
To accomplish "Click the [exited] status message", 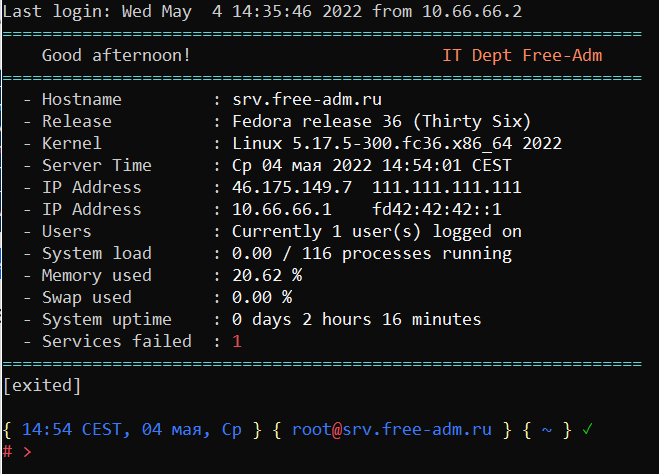I will pos(42,384).
